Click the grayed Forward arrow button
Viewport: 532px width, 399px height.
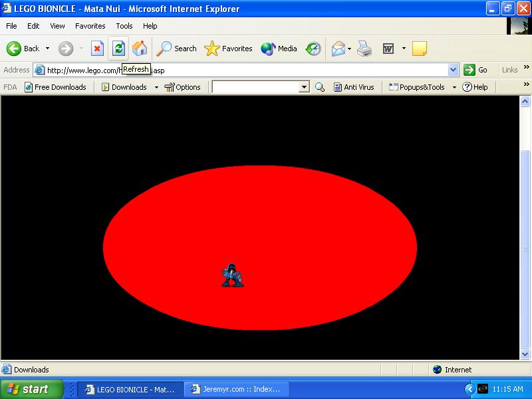point(66,49)
